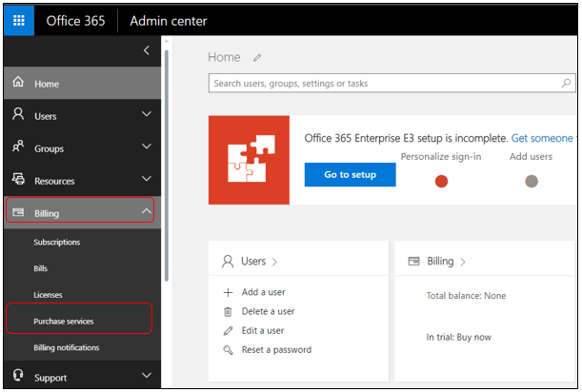Click the plus icon for Add a user

(x=228, y=293)
